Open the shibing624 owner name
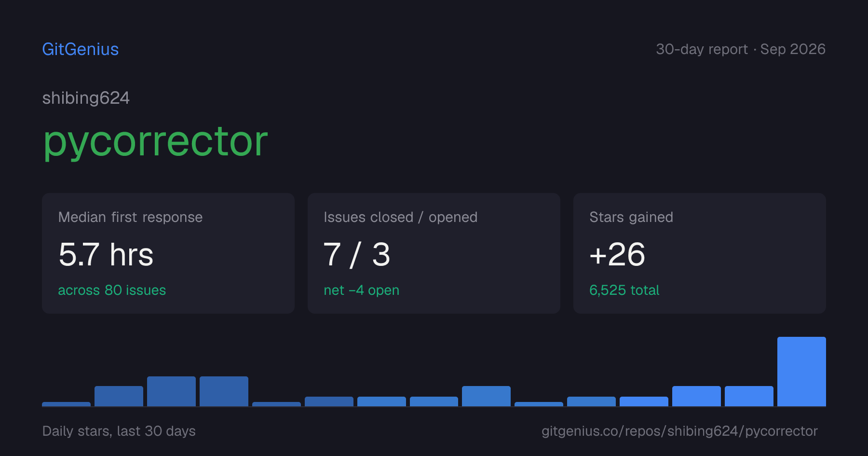The height and width of the screenshot is (456, 868). (x=86, y=98)
